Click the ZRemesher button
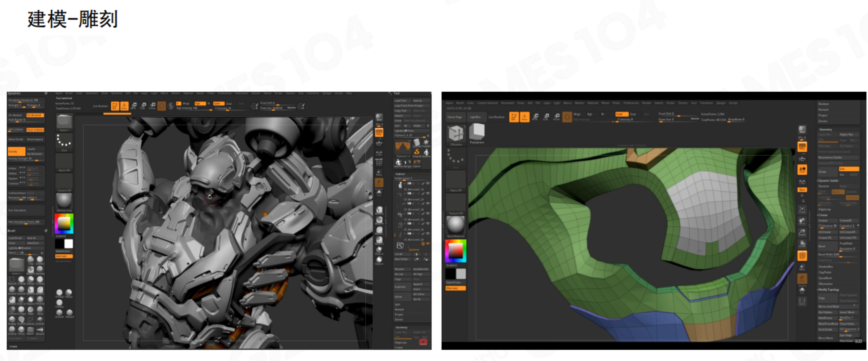 826,284
